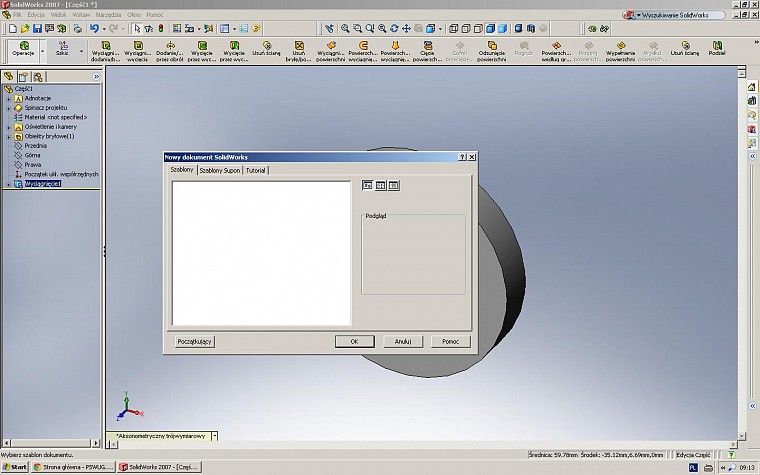Click the Początkujący button

[194, 342]
